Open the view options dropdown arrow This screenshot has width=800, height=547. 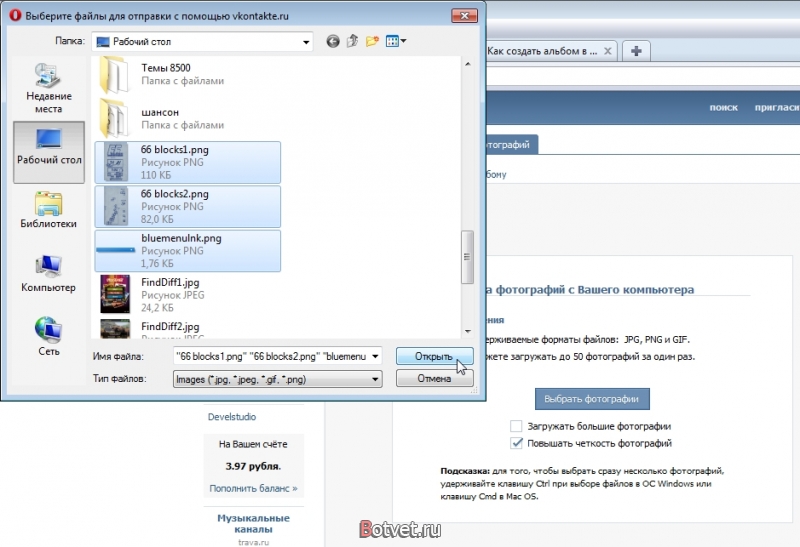click(x=404, y=41)
